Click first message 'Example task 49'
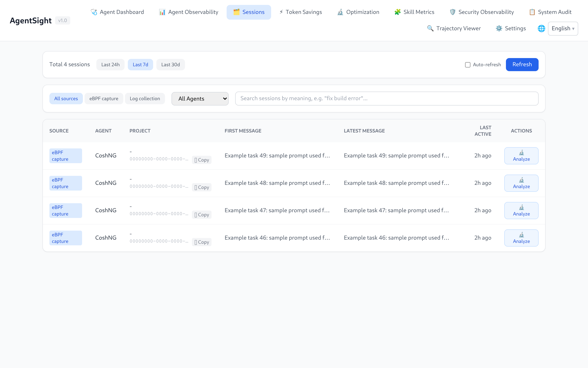The width and height of the screenshot is (588, 368). tap(277, 156)
